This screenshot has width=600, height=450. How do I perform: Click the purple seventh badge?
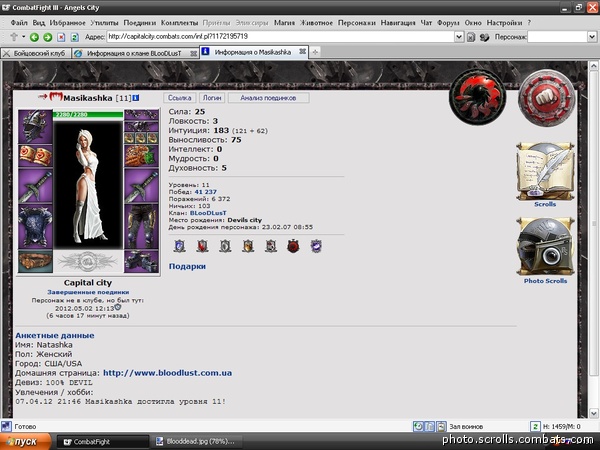tap(316, 246)
